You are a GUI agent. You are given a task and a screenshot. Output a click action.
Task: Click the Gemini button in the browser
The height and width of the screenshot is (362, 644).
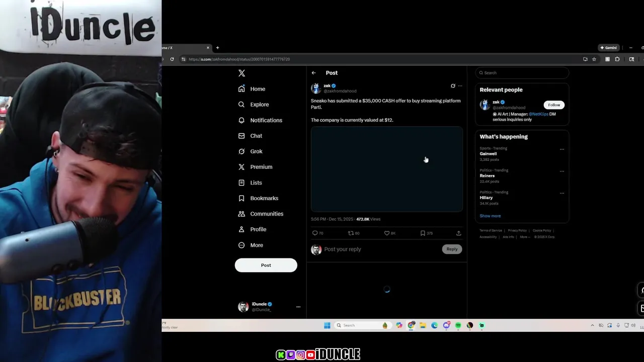click(608, 48)
